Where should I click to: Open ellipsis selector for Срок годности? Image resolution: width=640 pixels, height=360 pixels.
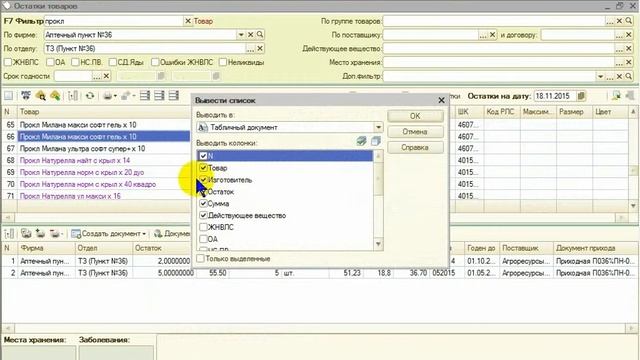pos(97,76)
